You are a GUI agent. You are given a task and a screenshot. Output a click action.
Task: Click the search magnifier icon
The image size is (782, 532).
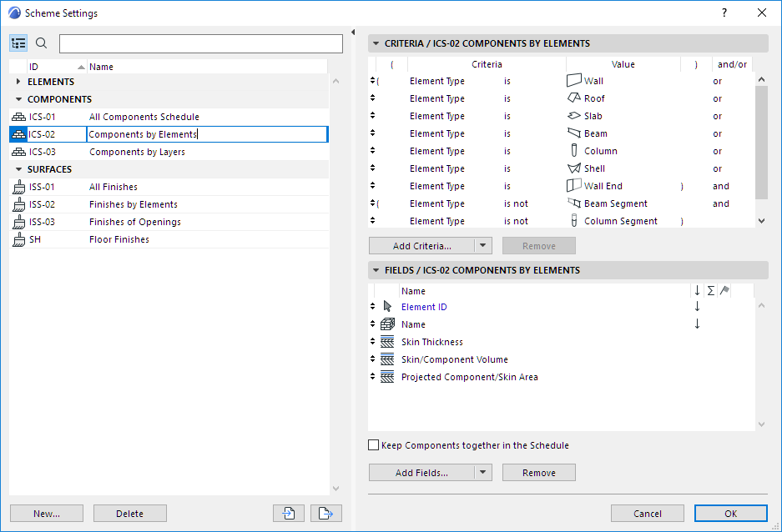tap(42, 43)
